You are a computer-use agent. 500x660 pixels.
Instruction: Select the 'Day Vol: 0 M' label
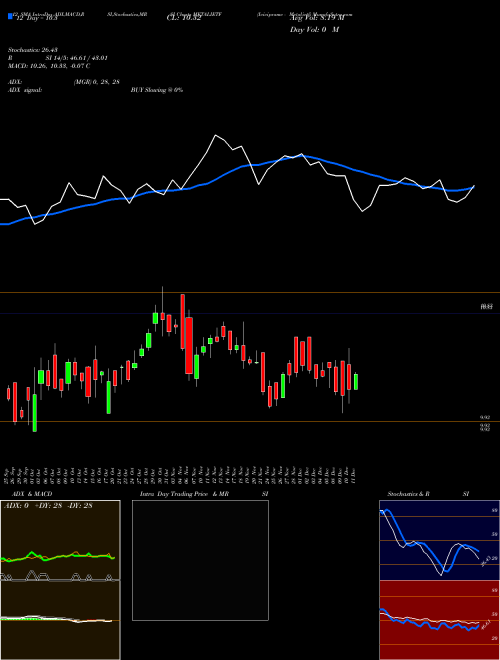point(314,30)
